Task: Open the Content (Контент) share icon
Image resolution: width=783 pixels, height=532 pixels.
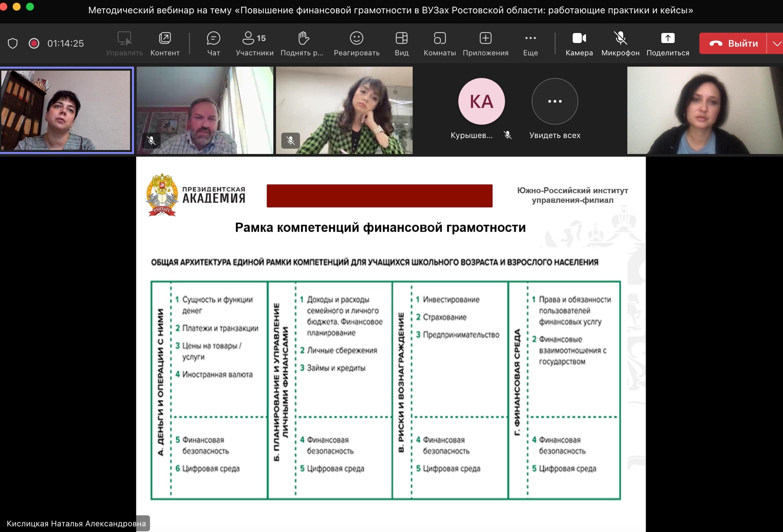Action: (165, 43)
